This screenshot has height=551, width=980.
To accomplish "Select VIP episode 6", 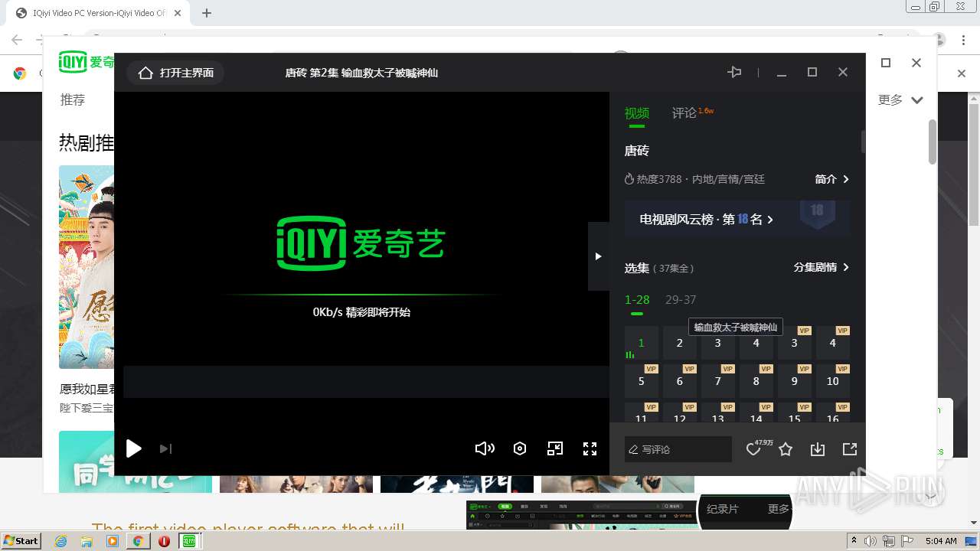I will [x=679, y=381].
